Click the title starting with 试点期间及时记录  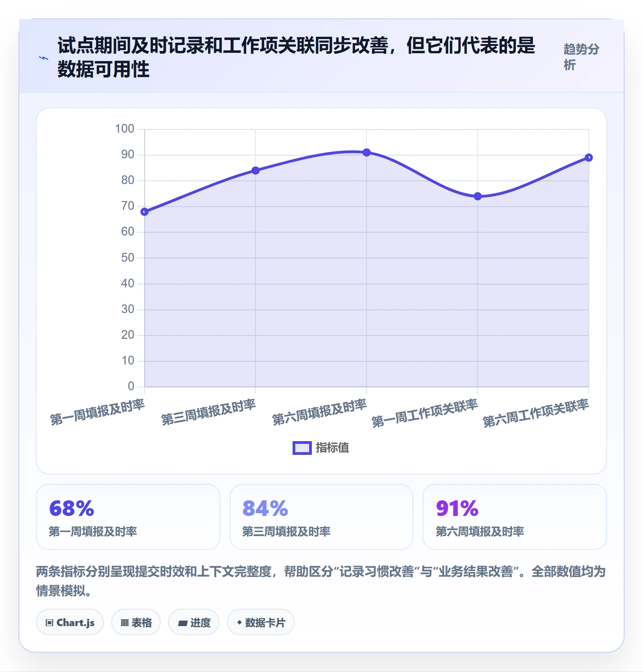296,57
